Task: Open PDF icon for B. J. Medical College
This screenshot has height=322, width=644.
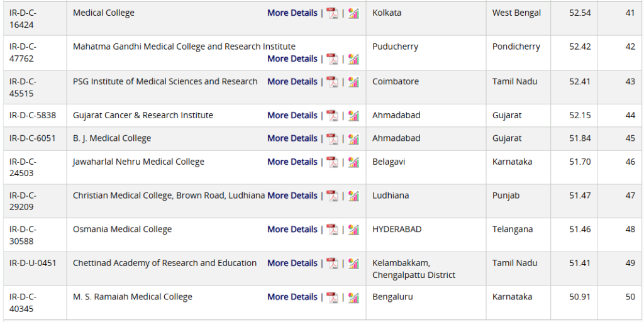Action: coord(332,138)
